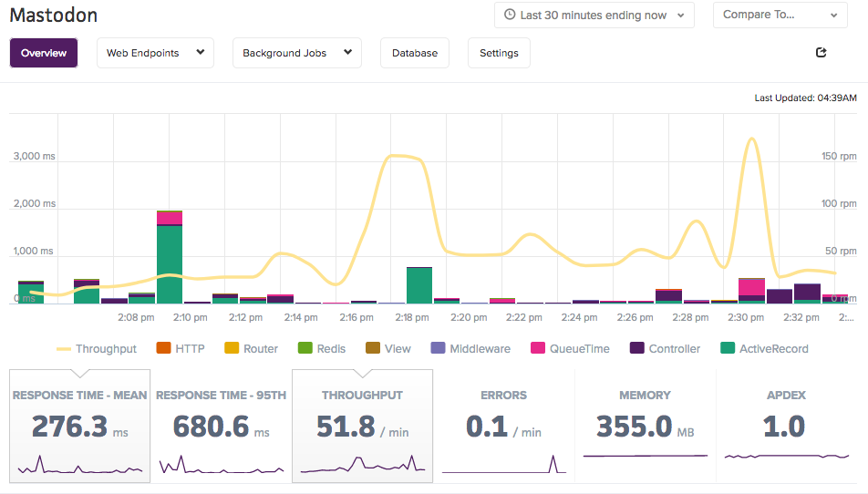Select the Memory metric card
868x494 pixels.
click(x=646, y=426)
